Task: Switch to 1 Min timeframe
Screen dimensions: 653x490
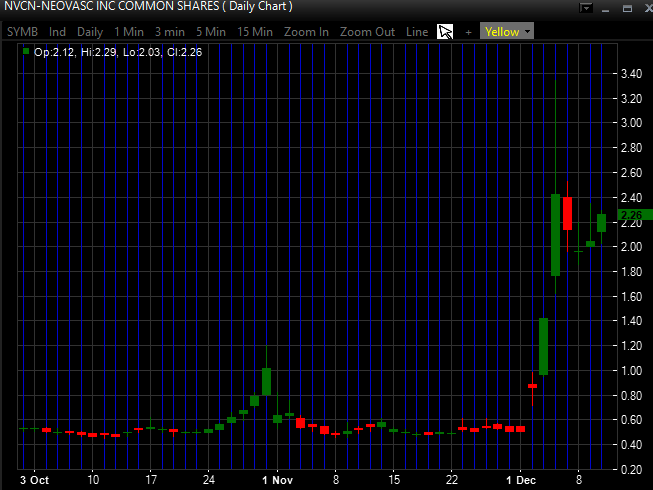Action: pyautogui.click(x=129, y=32)
